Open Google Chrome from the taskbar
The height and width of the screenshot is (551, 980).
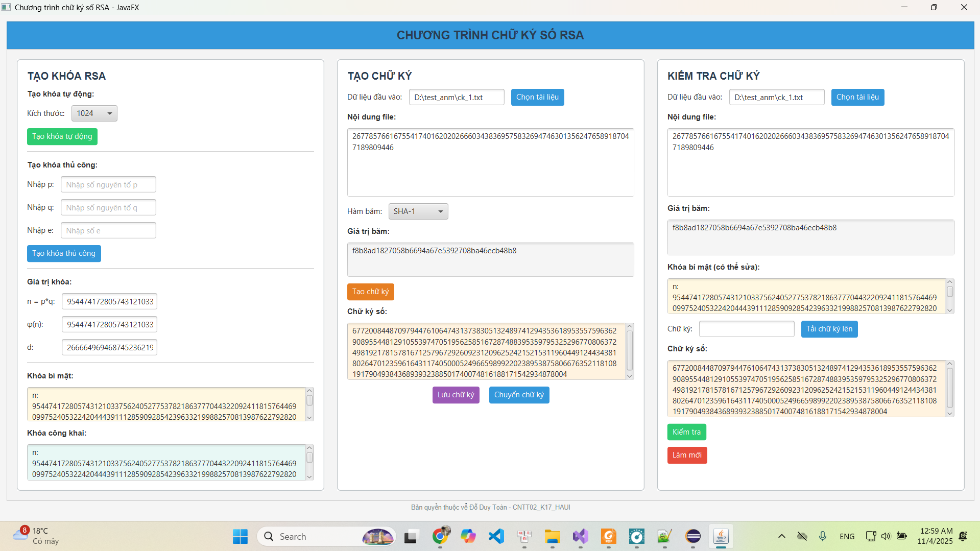[x=440, y=536]
